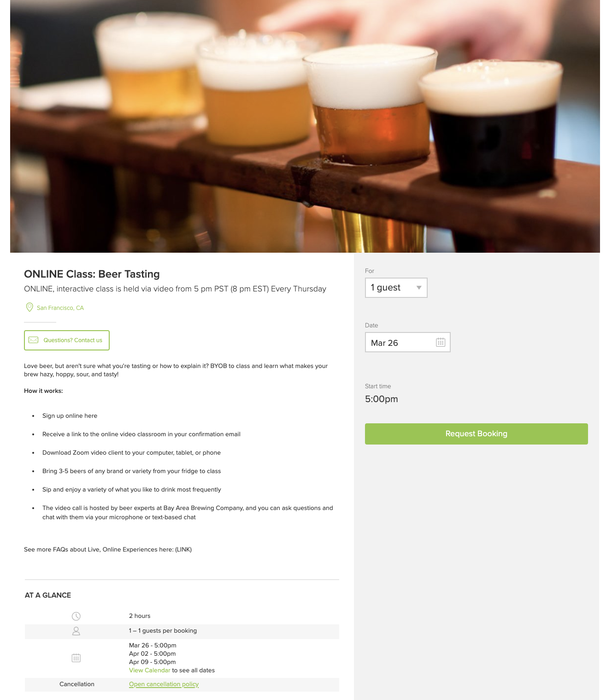612x700 pixels.
Task: Click the clock icon beside 2 hours
Action: point(76,616)
